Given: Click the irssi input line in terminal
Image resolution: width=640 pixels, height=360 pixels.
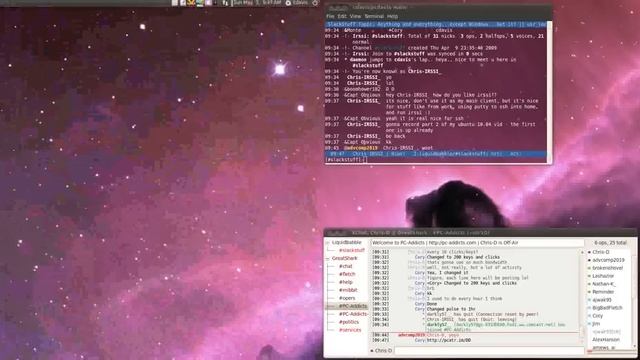Looking at the screenshot, I should 436,160.
